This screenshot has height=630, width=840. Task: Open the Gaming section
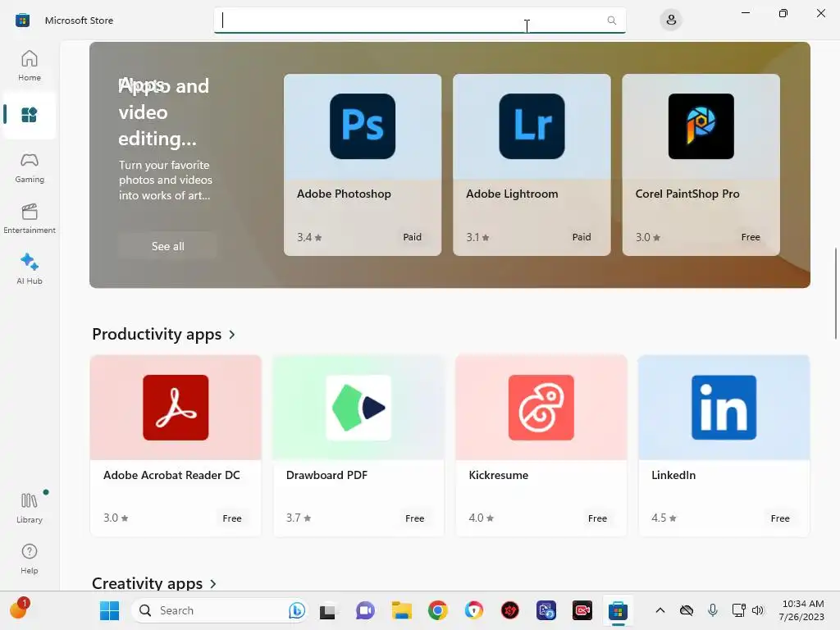coord(30,168)
